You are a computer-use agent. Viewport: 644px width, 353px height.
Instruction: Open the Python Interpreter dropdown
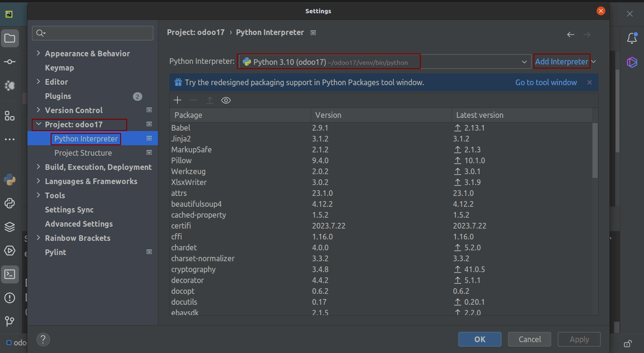pos(384,62)
